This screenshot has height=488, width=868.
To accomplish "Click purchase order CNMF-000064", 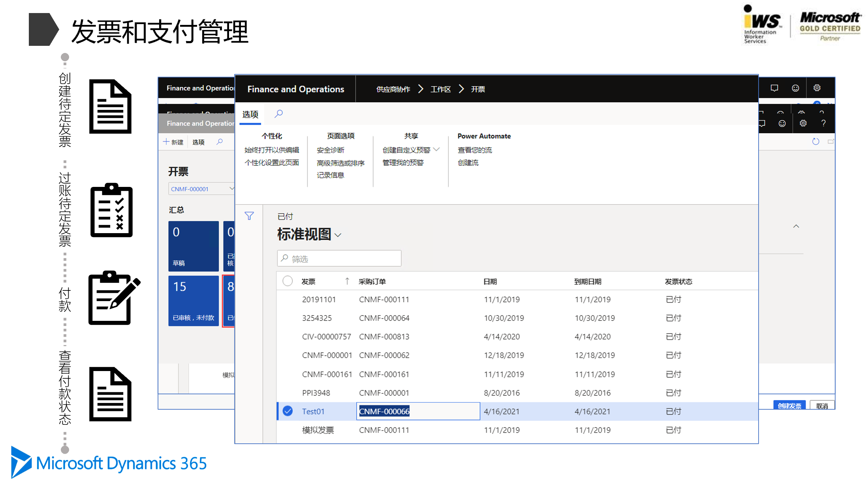I will pyautogui.click(x=384, y=318).
